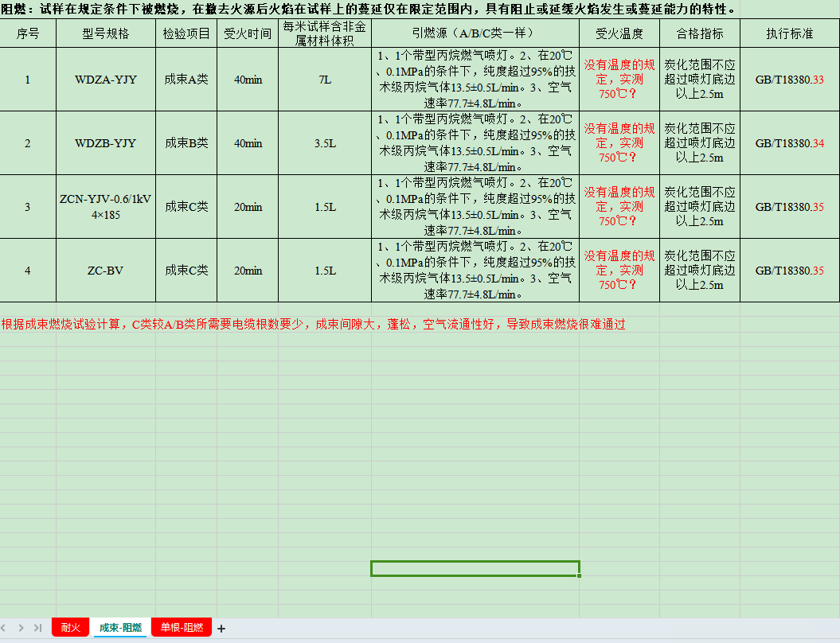The width and height of the screenshot is (840, 643).
Task: Select the red note text about 成束燃烧试验
Action: point(313,325)
